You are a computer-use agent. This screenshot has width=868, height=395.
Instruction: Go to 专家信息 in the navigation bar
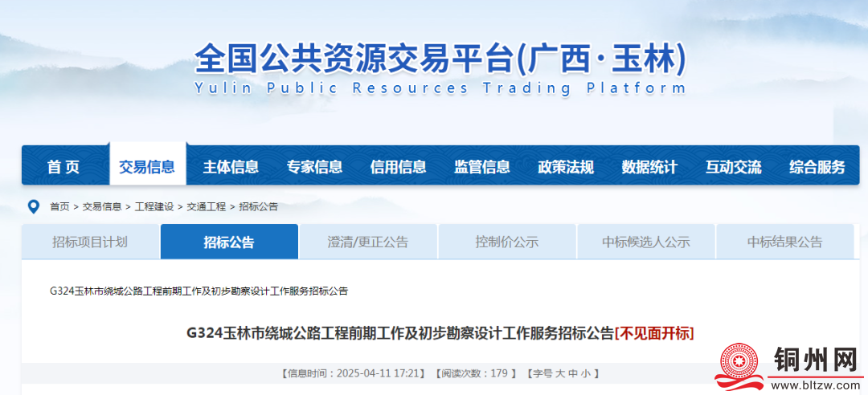tap(314, 166)
